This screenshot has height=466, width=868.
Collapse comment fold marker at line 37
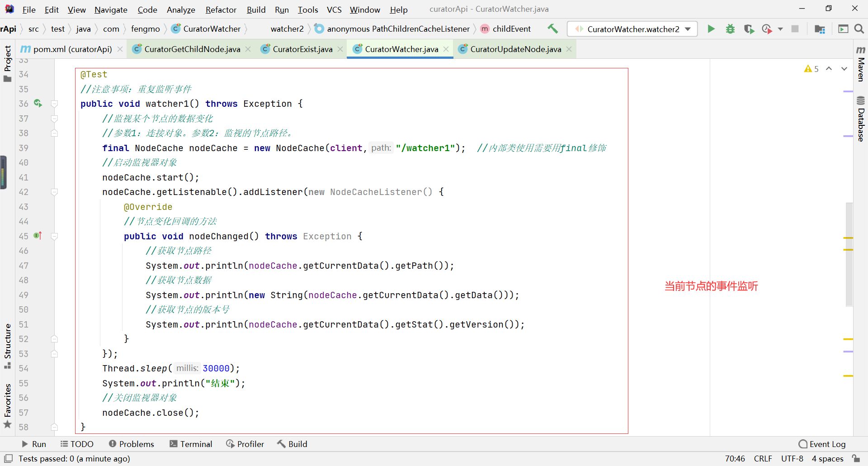coord(54,119)
